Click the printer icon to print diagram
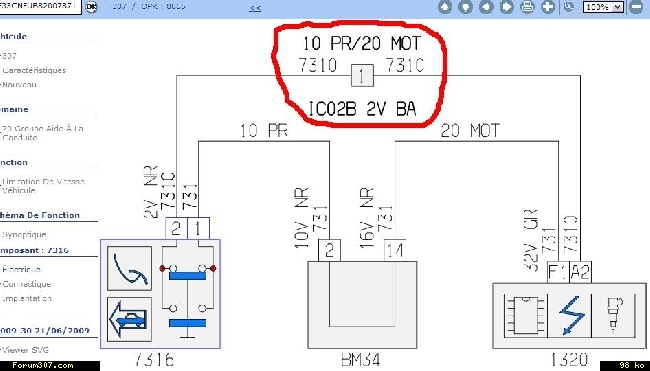This screenshot has height=371, width=650. tap(527, 7)
